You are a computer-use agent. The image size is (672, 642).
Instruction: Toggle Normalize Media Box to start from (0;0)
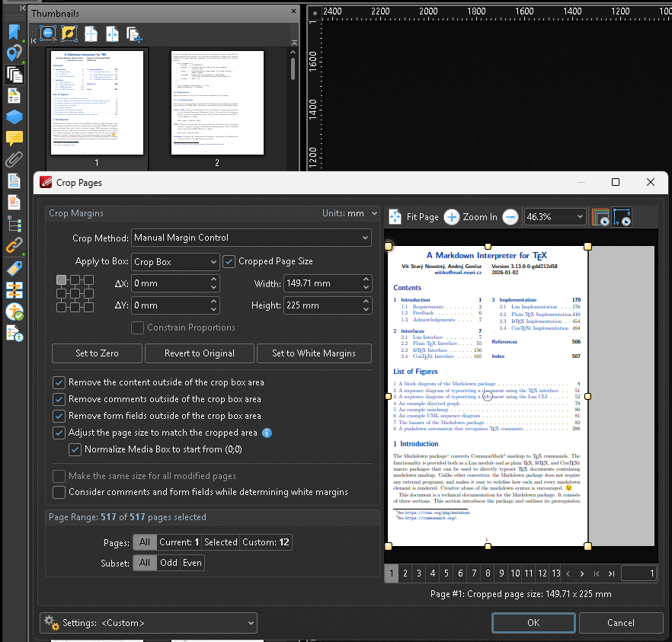point(75,449)
